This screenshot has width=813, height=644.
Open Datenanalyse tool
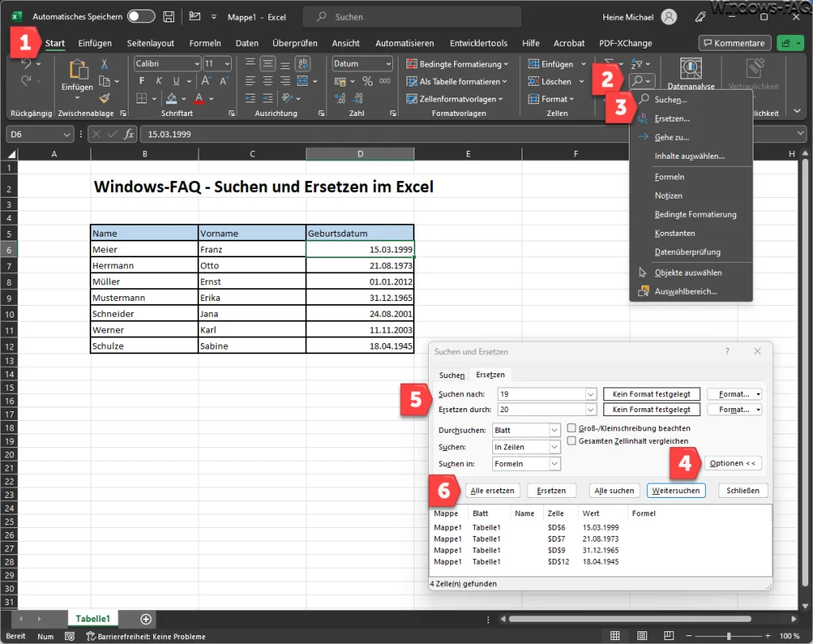tap(691, 73)
